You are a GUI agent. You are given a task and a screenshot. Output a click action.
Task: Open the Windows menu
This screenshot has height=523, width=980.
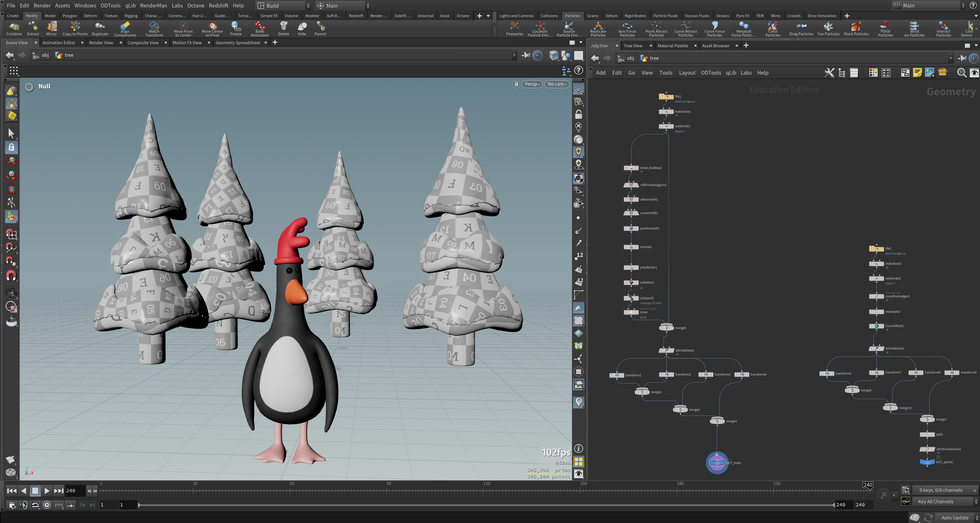pyautogui.click(x=85, y=6)
